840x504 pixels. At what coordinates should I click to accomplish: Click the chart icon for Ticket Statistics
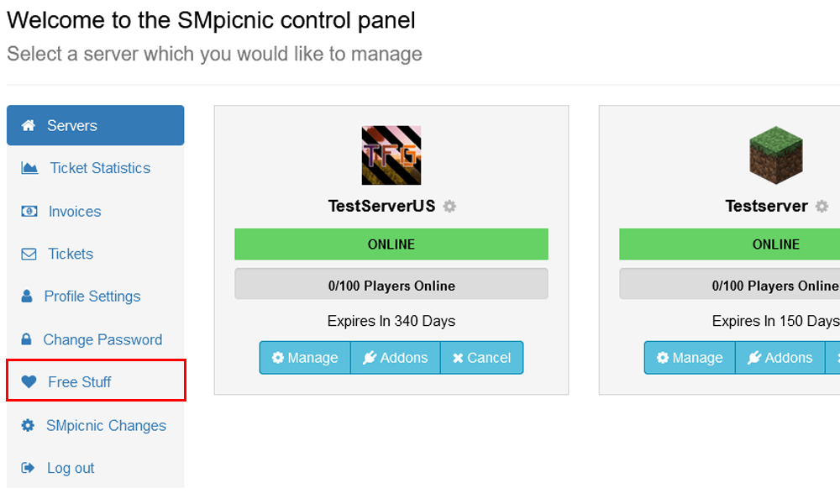[x=29, y=168]
